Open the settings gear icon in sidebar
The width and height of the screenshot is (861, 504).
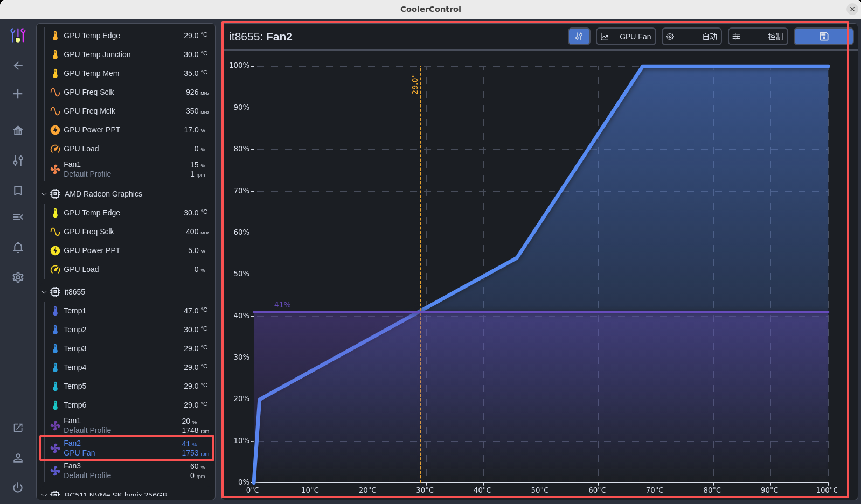pos(18,277)
